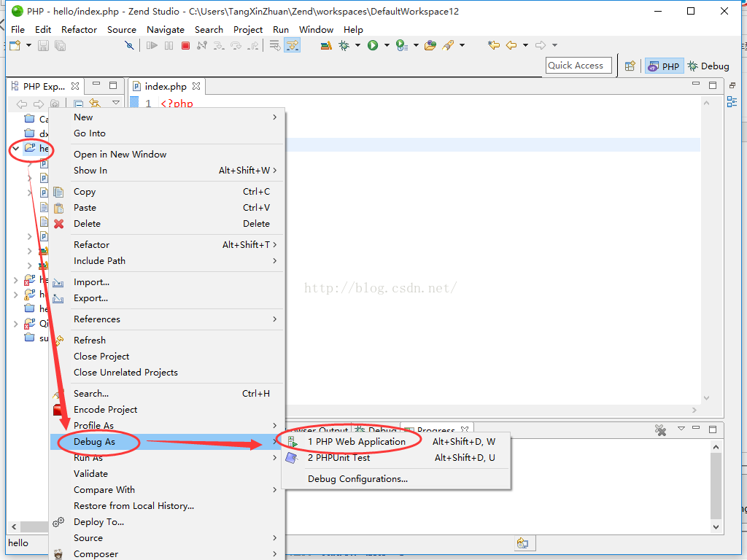
Task: Open the External Tools dropdown arrow
Action: (416, 46)
